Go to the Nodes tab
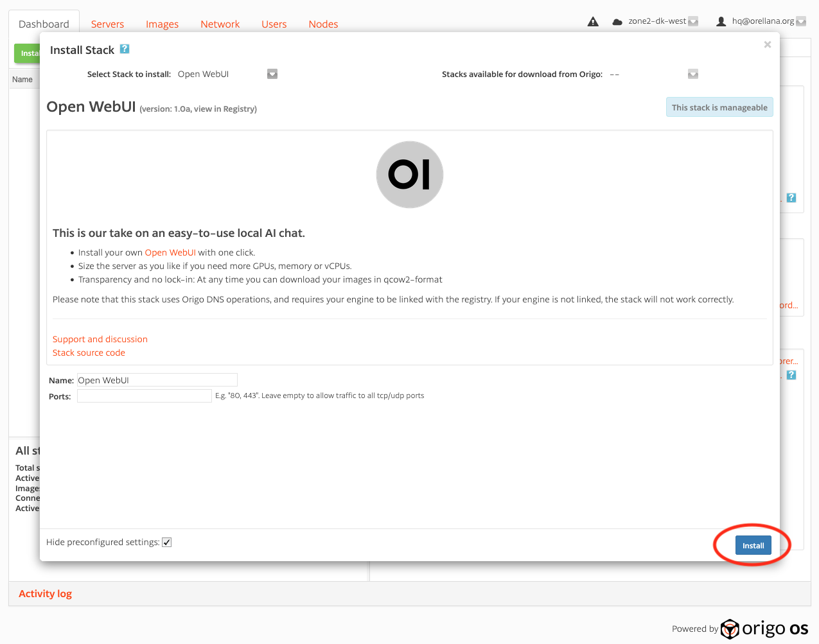 pos(323,24)
